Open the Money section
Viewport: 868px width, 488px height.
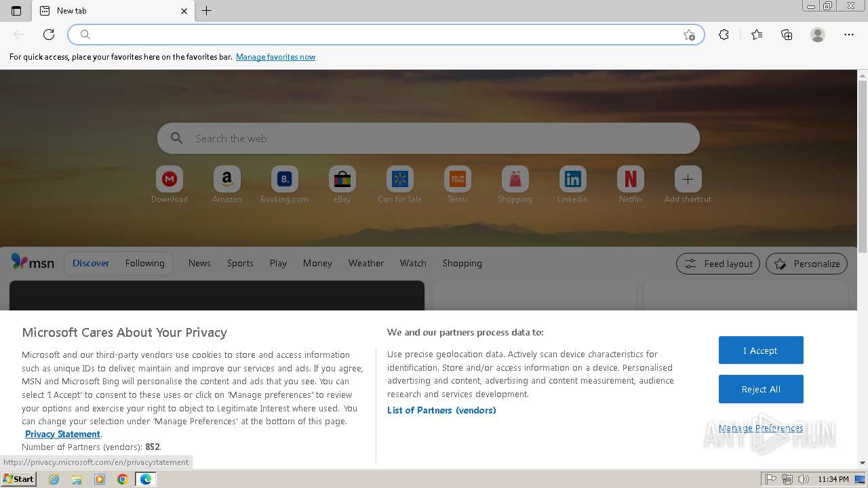317,263
